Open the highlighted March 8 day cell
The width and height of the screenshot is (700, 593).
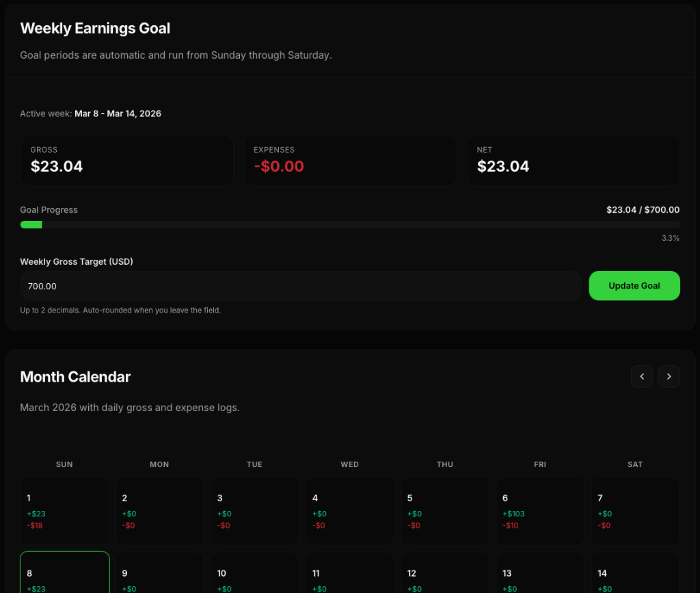click(x=64, y=573)
